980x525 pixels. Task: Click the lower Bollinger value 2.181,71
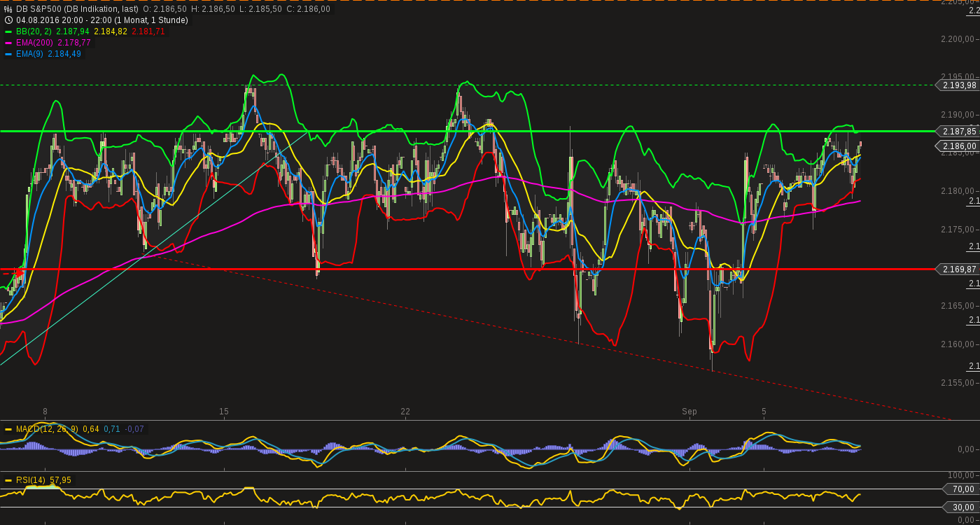coord(148,31)
